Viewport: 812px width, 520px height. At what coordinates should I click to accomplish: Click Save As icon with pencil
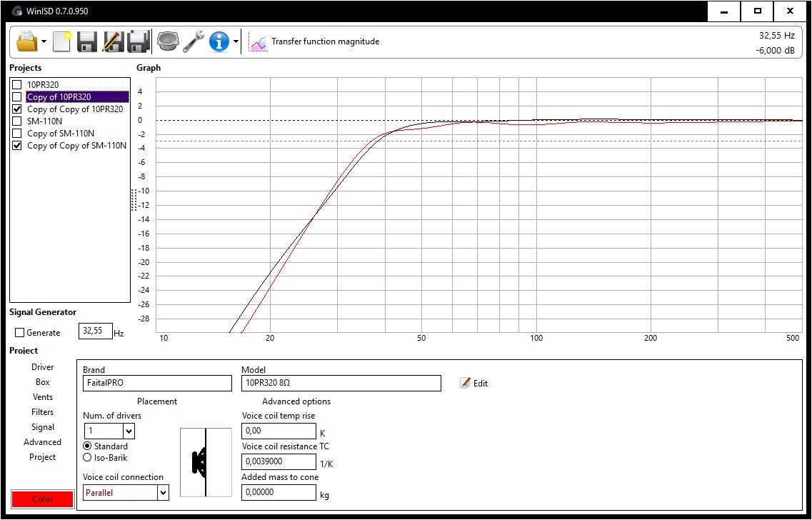tap(112, 41)
